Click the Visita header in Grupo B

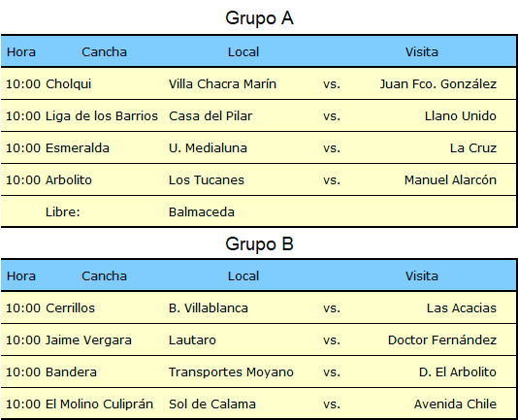[x=422, y=275]
